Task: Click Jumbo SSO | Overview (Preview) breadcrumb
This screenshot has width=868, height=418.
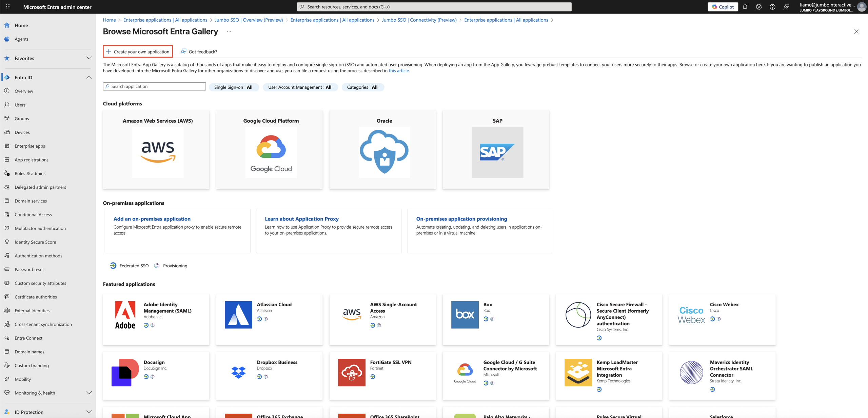Action: click(249, 20)
